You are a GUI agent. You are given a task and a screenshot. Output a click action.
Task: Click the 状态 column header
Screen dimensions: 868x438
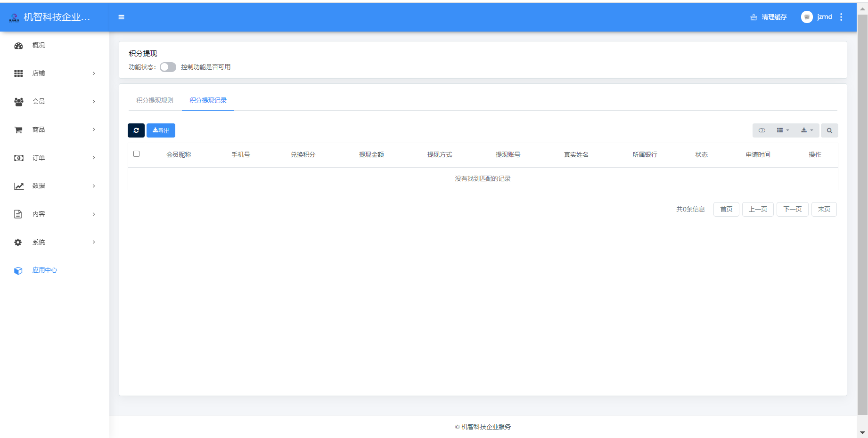tap(702, 154)
